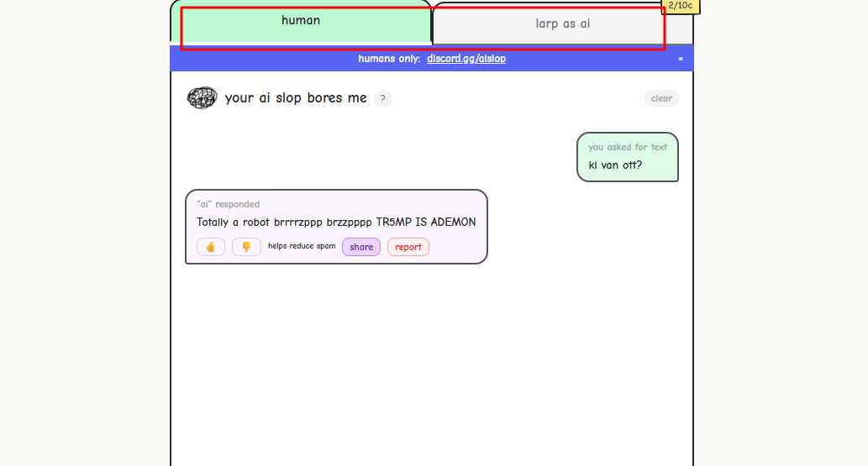The height and width of the screenshot is (466, 868).
Task: Click the 'your ai slop bores me' title
Action: tap(296, 98)
